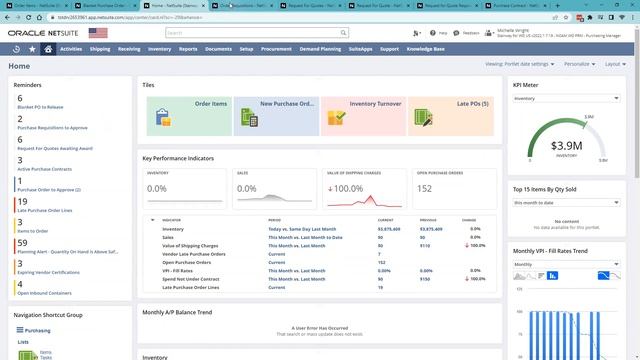This screenshot has height=360, width=640.
Task: Open the Knowledge Base menu
Action: point(425,49)
